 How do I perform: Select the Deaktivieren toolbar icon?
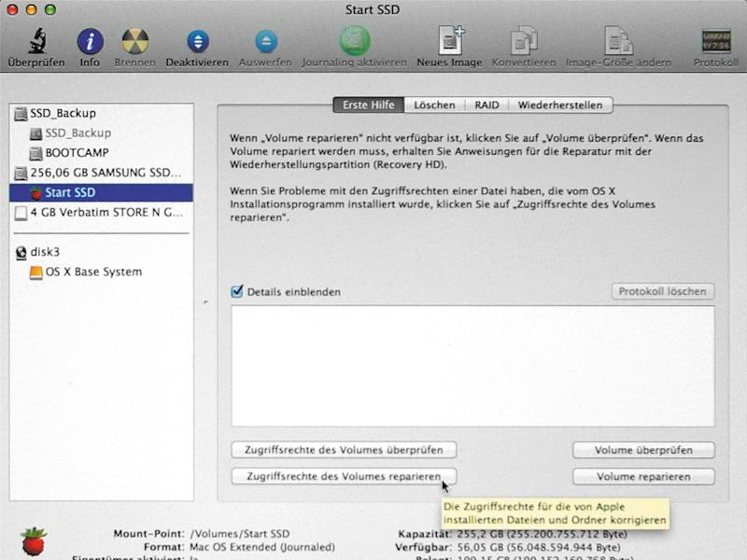point(198,41)
